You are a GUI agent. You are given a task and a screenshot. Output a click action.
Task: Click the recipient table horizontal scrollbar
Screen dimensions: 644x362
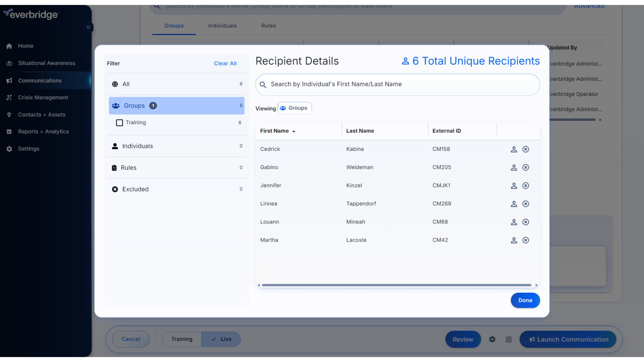tap(396, 285)
